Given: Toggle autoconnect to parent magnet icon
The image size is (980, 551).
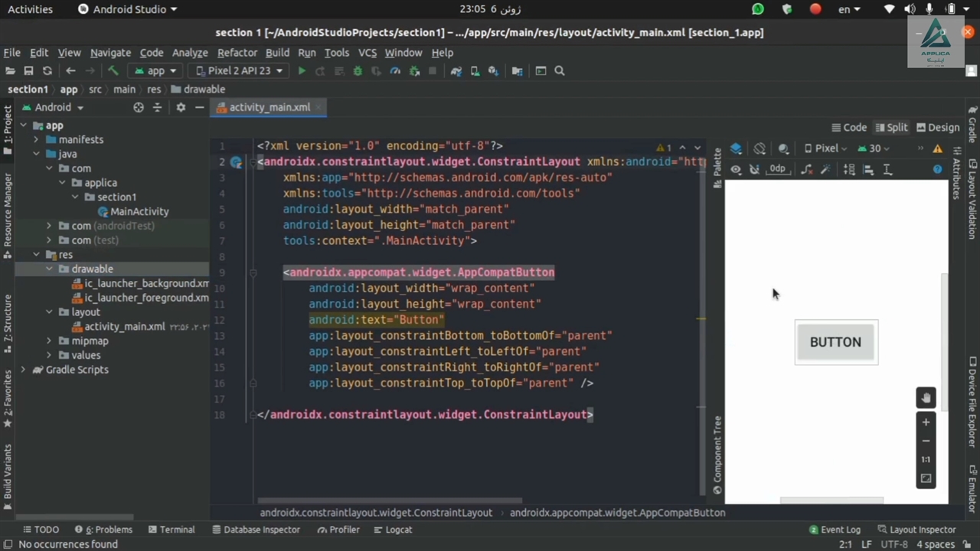Looking at the screenshot, I should point(754,169).
